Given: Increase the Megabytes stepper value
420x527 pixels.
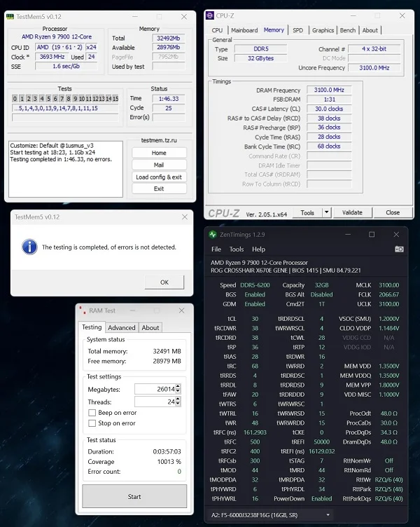Looking at the screenshot, I should [178, 387].
